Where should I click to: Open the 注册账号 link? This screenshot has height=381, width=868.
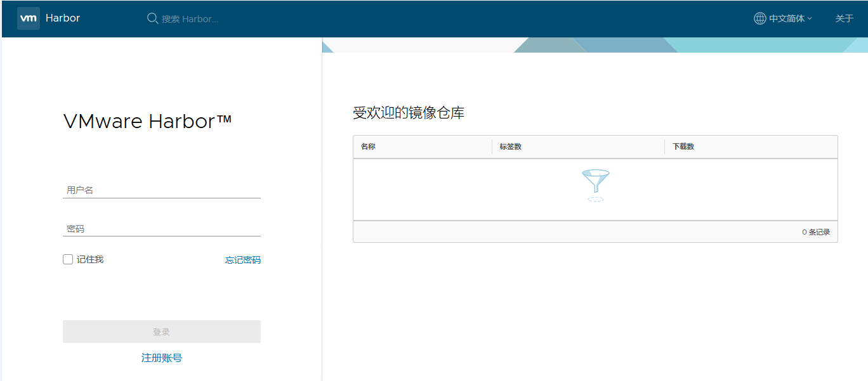click(162, 358)
